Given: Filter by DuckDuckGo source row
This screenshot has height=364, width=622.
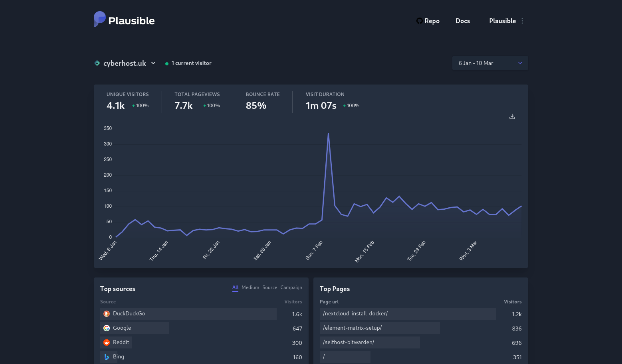Looking at the screenshot, I should pos(201,314).
